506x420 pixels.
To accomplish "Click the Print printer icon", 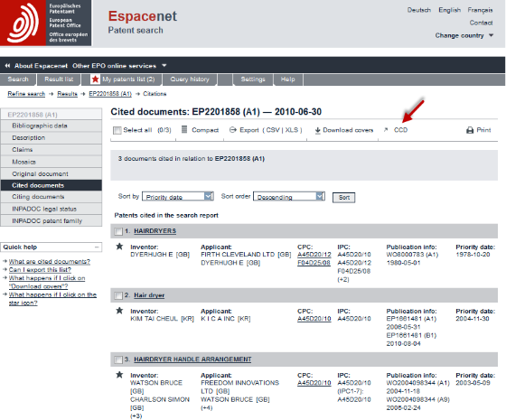I will (470, 130).
